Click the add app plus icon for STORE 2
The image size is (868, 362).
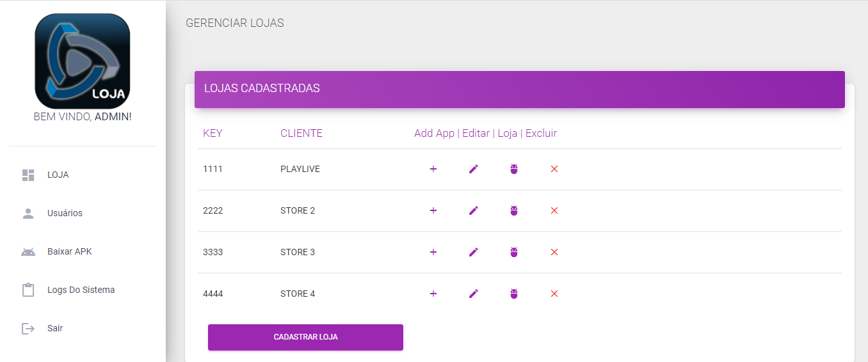(x=433, y=210)
